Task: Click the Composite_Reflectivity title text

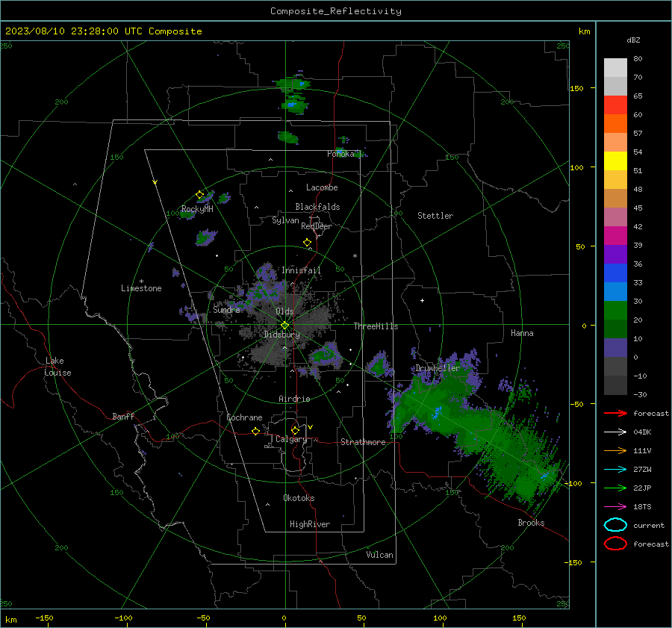Action: [336, 11]
